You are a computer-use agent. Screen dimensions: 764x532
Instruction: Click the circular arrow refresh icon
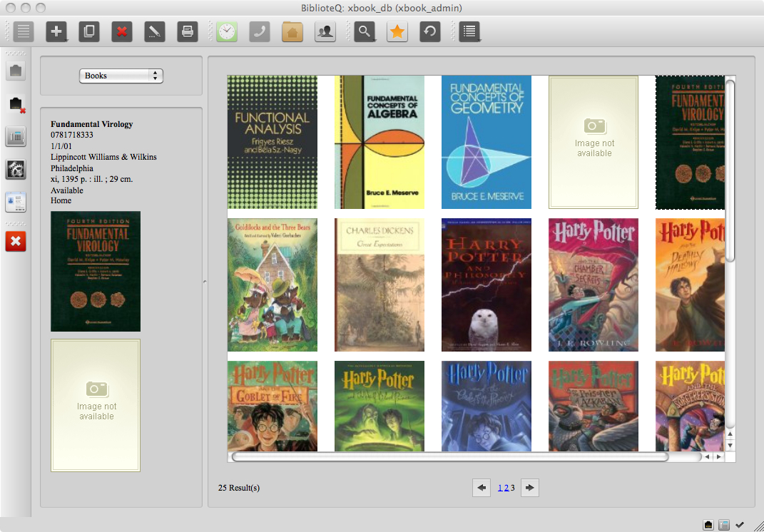[x=430, y=31]
